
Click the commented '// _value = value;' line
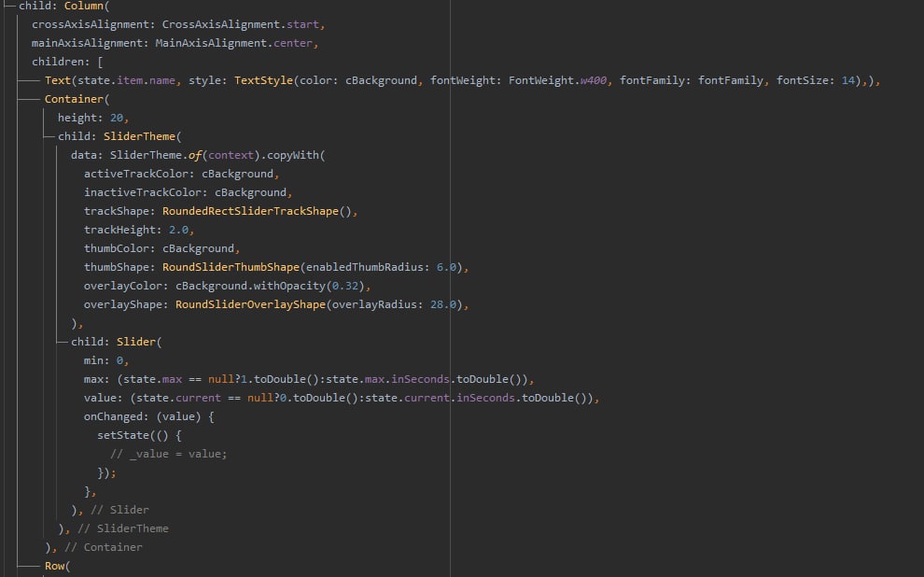(x=169, y=455)
